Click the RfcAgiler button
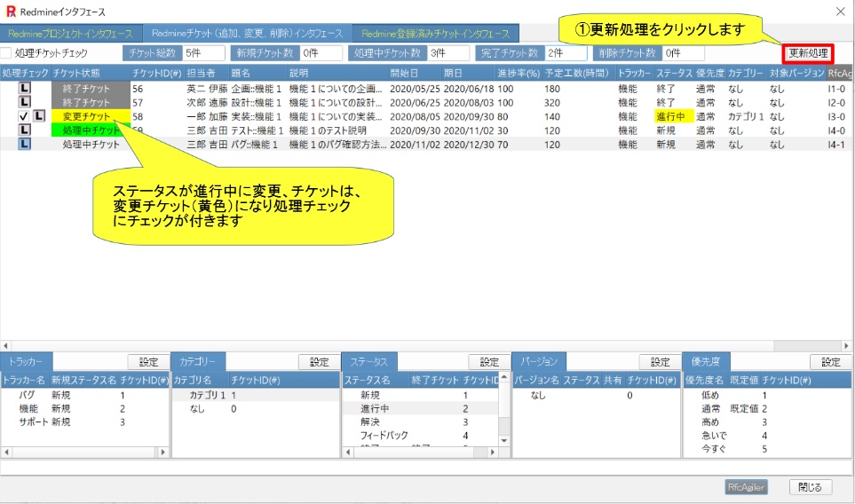 coord(746,487)
